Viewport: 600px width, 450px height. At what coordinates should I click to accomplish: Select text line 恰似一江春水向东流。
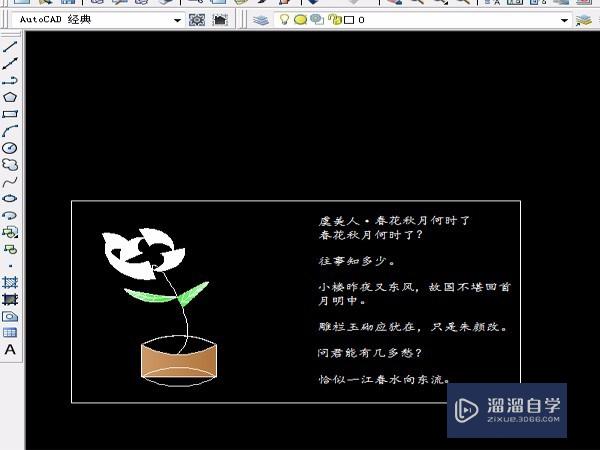point(384,379)
